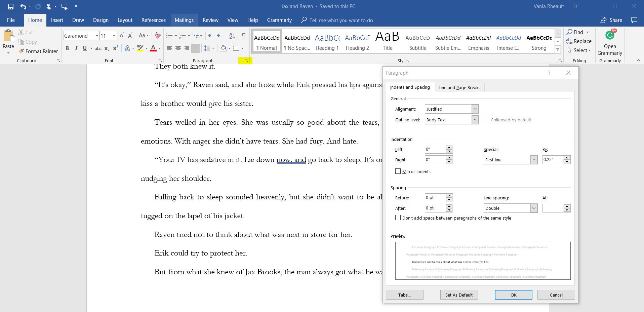The image size is (644, 312).
Task: Center-align text using the ribbon icon
Action: click(x=178, y=48)
